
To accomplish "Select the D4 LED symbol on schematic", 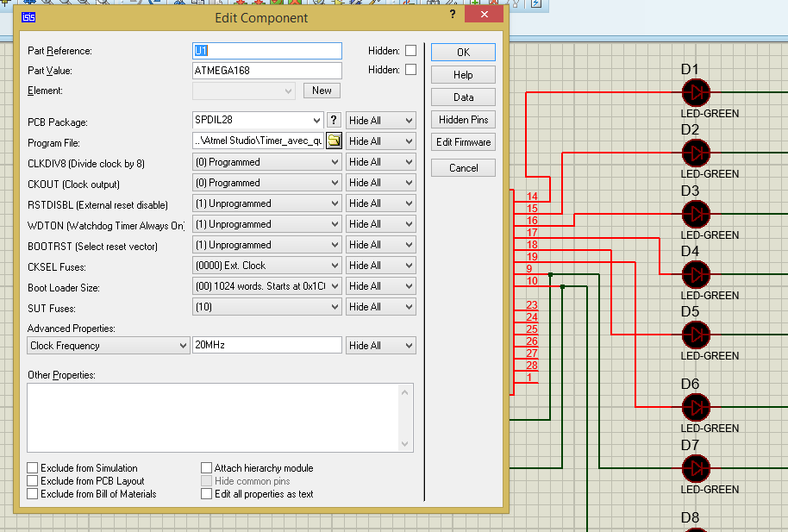I will point(695,274).
